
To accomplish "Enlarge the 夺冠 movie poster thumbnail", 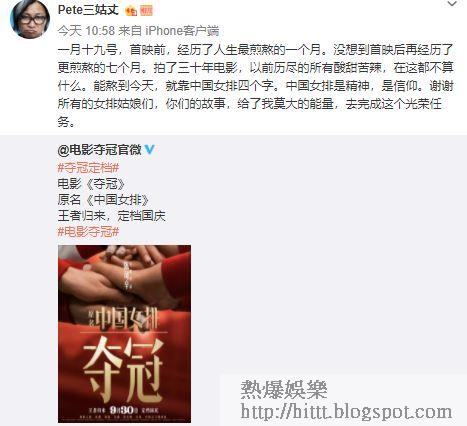I will tap(124, 334).
